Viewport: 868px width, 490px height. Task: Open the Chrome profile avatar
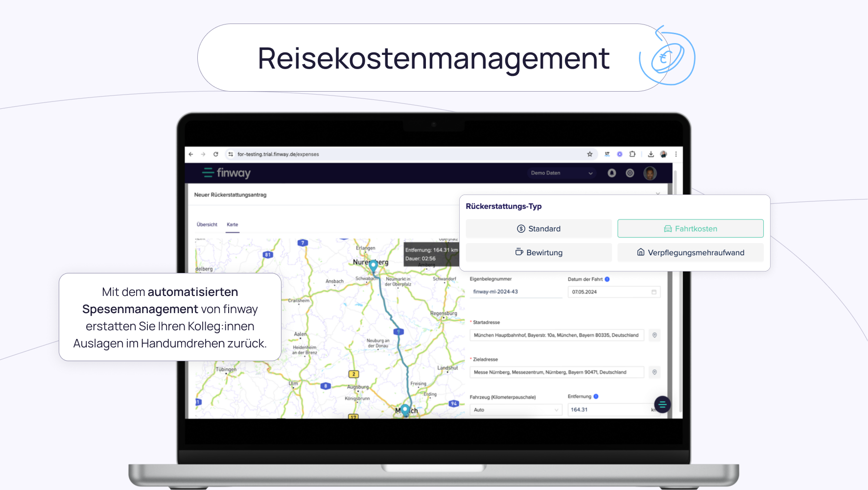pyautogui.click(x=663, y=154)
